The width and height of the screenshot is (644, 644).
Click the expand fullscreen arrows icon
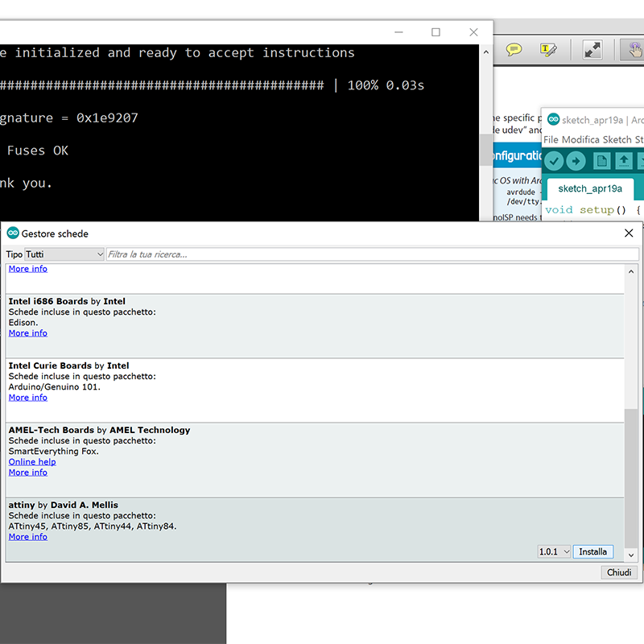pyautogui.click(x=592, y=50)
